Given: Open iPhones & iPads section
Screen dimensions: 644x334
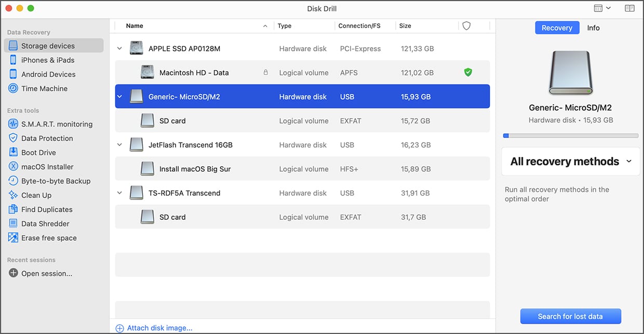Looking at the screenshot, I should click(x=48, y=60).
